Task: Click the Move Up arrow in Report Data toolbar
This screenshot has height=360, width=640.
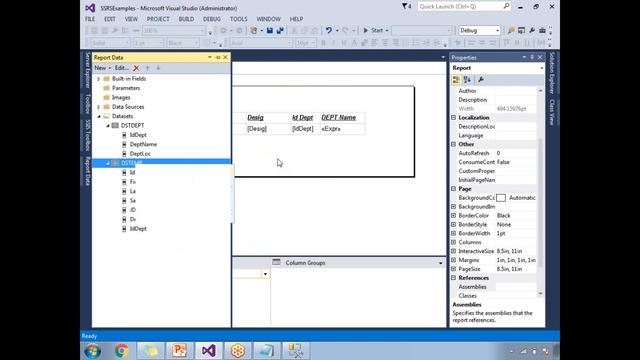Action: click(x=147, y=68)
